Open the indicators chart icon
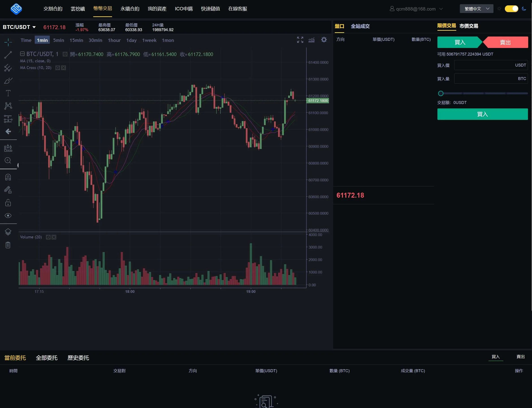Screen dimensions: 532x408 pos(311,40)
